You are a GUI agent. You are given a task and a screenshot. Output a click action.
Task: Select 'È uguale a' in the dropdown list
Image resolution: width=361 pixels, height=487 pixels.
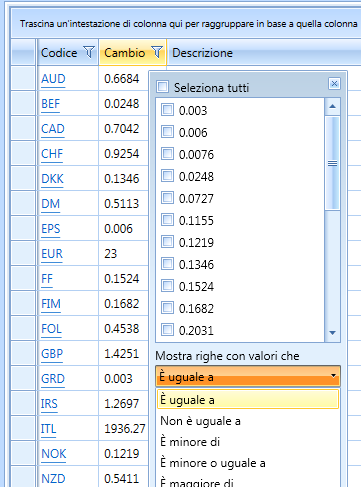248,399
